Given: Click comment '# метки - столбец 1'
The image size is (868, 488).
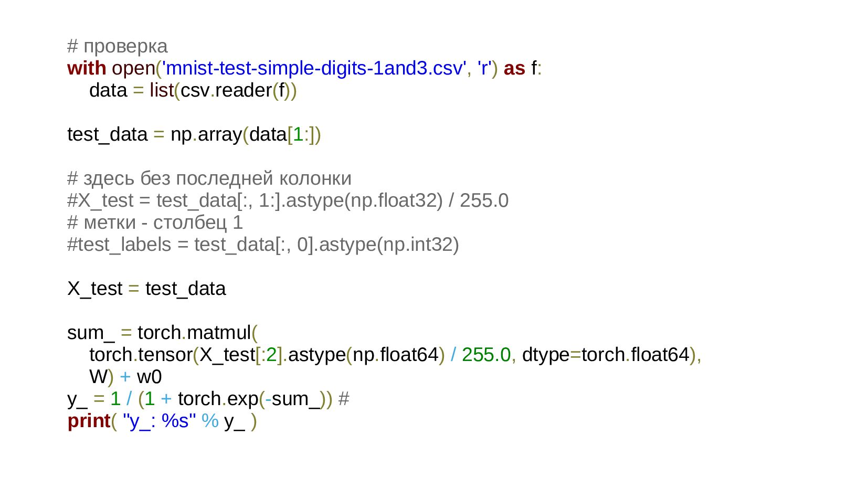Looking at the screenshot, I should [x=155, y=222].
